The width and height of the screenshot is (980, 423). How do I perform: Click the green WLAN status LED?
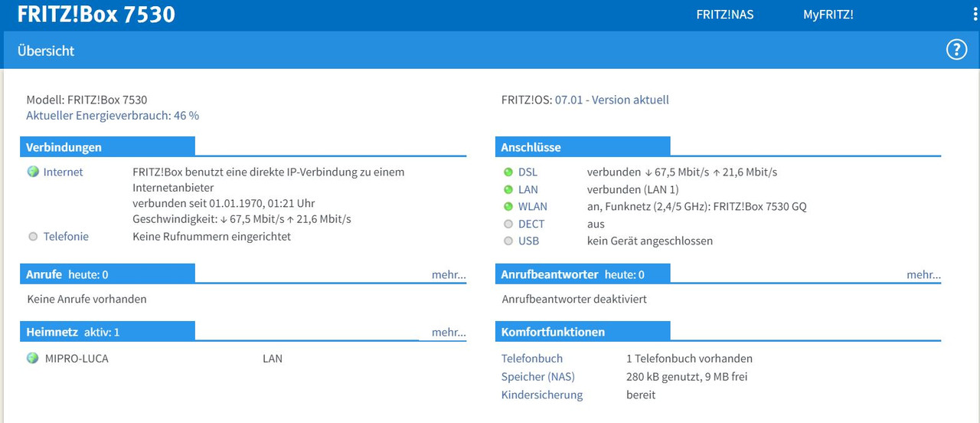tap(508, 206)
